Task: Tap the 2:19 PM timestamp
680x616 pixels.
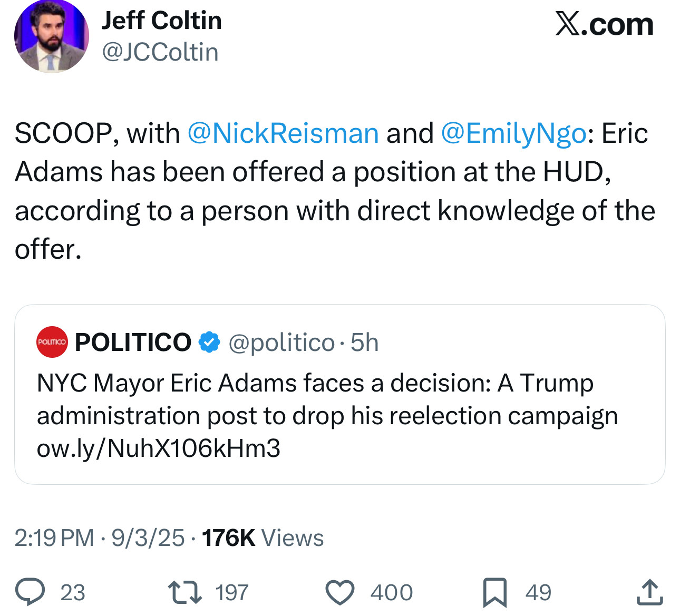Action: click(x=54, y=538)
